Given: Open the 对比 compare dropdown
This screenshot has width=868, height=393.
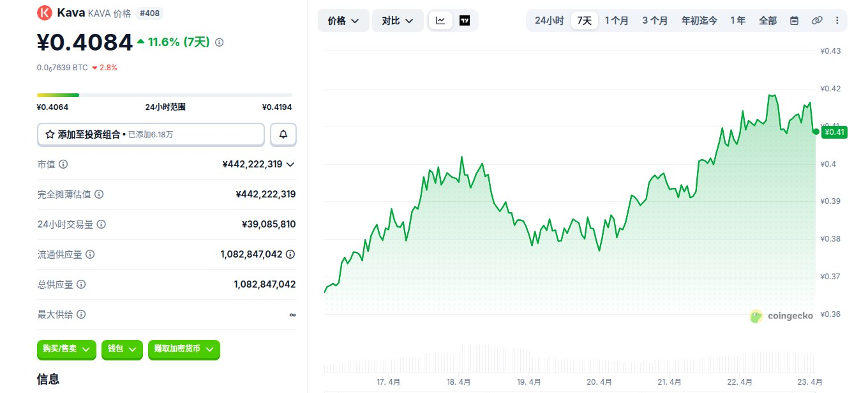Looking at the screenshot, I should 398,20.
